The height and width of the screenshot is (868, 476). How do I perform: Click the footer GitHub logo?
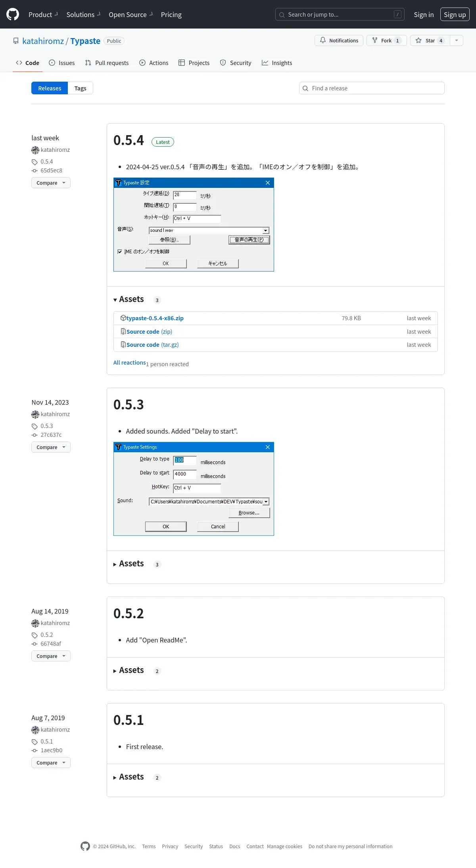[x=85, y=846]
